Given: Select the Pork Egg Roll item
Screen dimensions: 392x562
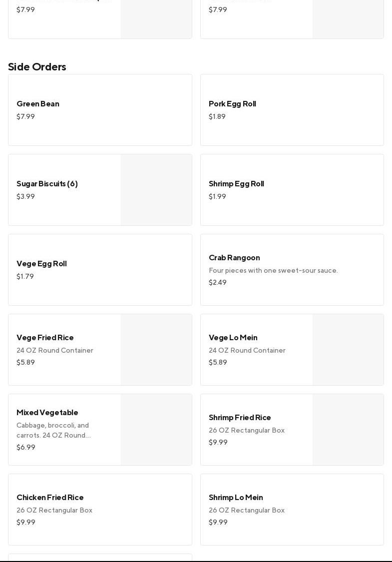Looking at the screenshot, I should pos(232,104).
